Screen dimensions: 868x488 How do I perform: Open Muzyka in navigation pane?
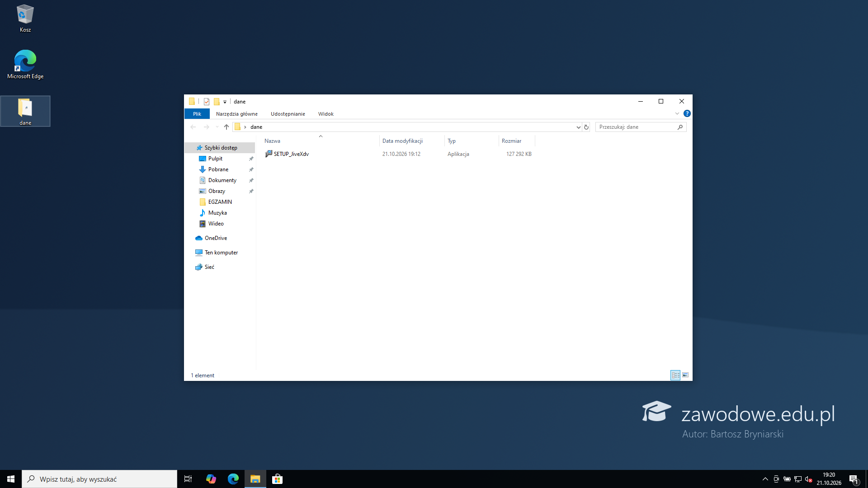point(217,213)
